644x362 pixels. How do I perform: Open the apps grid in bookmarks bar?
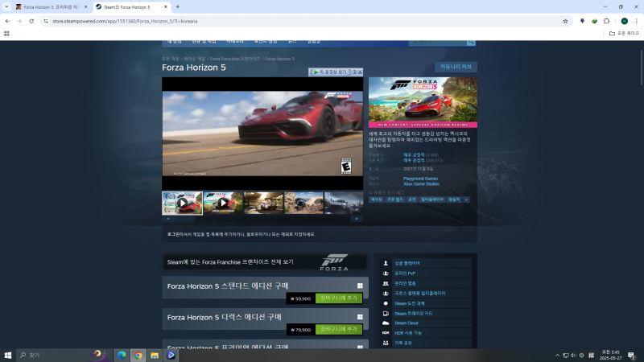click(6, 34)
